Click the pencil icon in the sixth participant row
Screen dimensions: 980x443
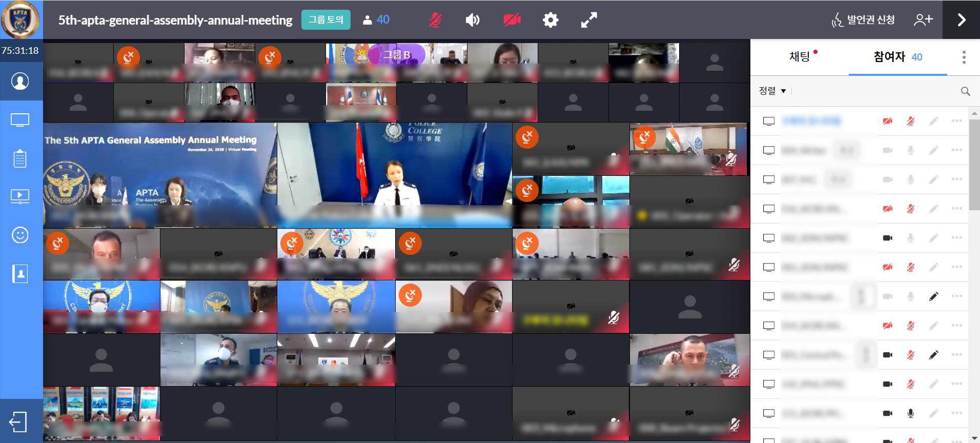pyautogui.click(x=934, y=267)
